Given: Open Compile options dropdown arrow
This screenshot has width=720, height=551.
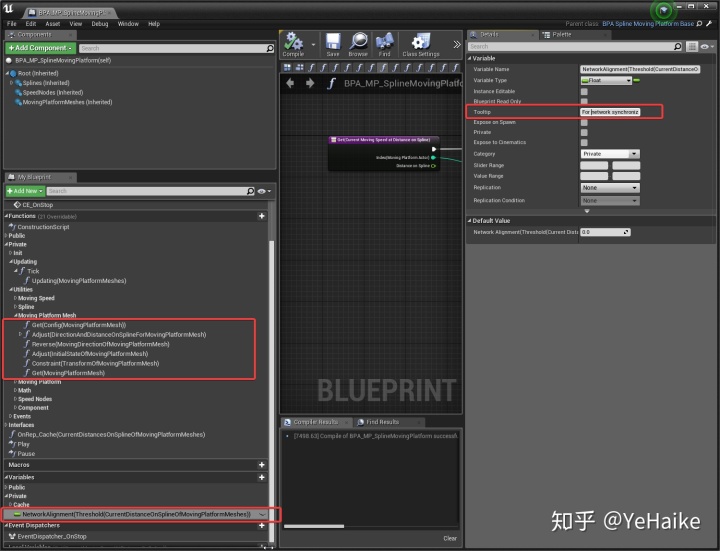Looking at the screenshot, I should (314, 45).
